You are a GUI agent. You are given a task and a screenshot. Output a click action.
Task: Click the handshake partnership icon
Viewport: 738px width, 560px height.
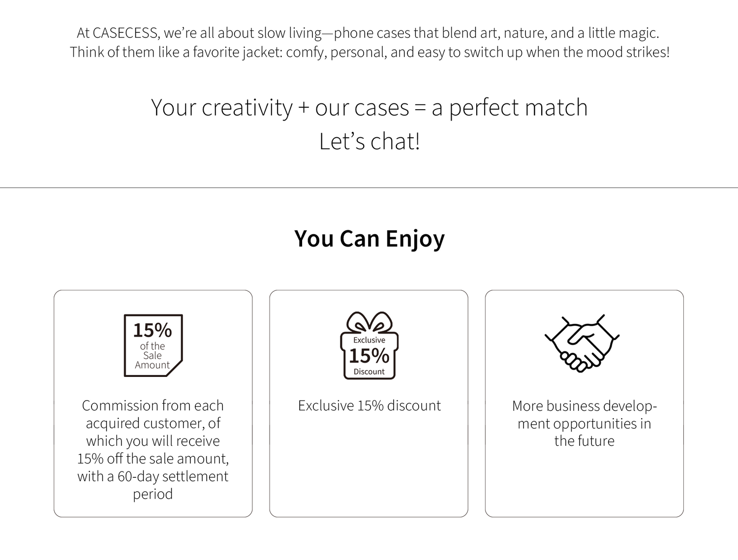click(x=582, y=343)
